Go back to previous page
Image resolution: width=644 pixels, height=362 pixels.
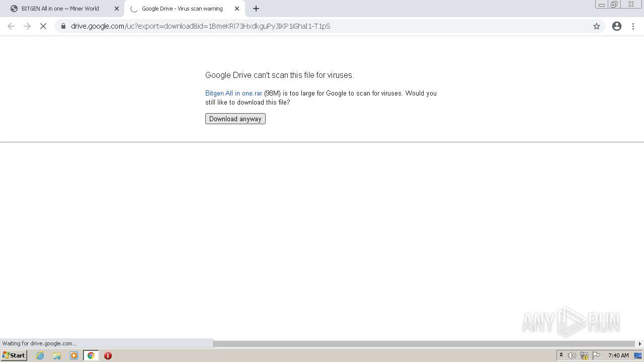(x=11, y=26)
